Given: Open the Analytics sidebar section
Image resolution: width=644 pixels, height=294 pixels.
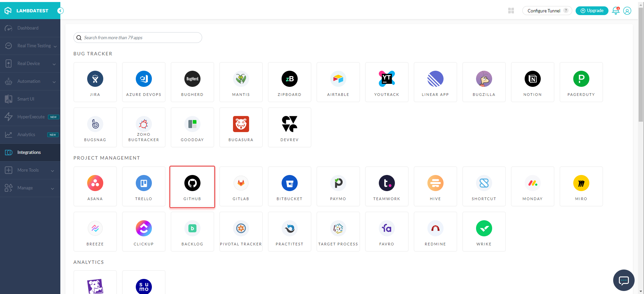Looking at the screenshot, I should (x=30, y=135).
